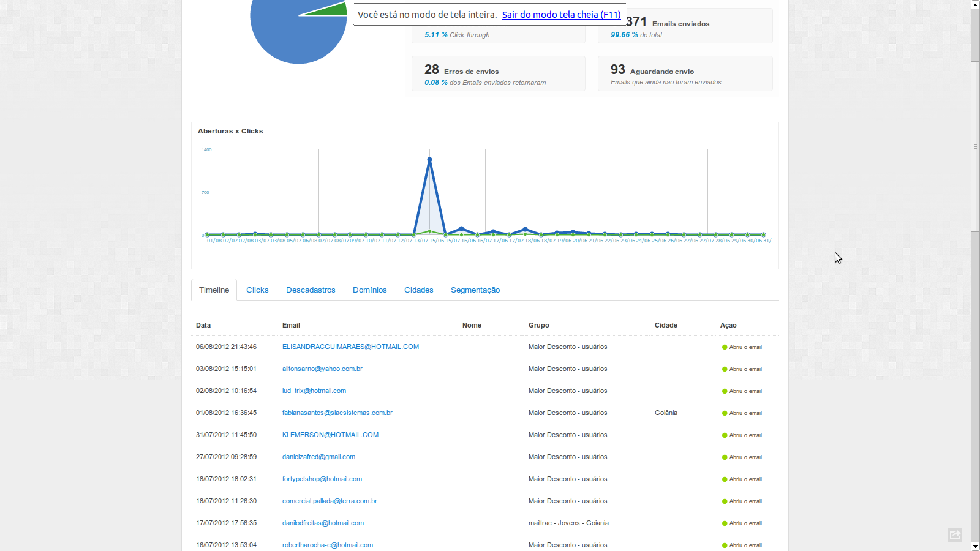The width and height of the screenshot is (980, 551).
Task: Click the green status dot beside ELISANDRACGUIMARAES entry
Action: pyautogui.click(x=724, y=347)
